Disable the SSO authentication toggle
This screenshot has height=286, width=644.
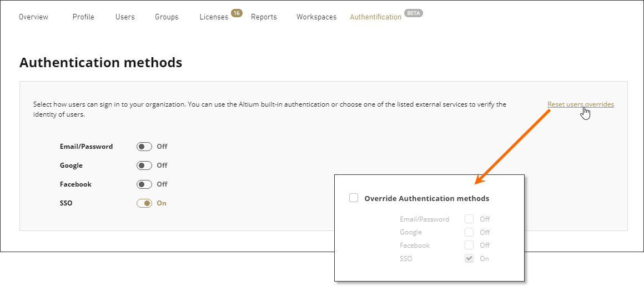pos(144,203)
